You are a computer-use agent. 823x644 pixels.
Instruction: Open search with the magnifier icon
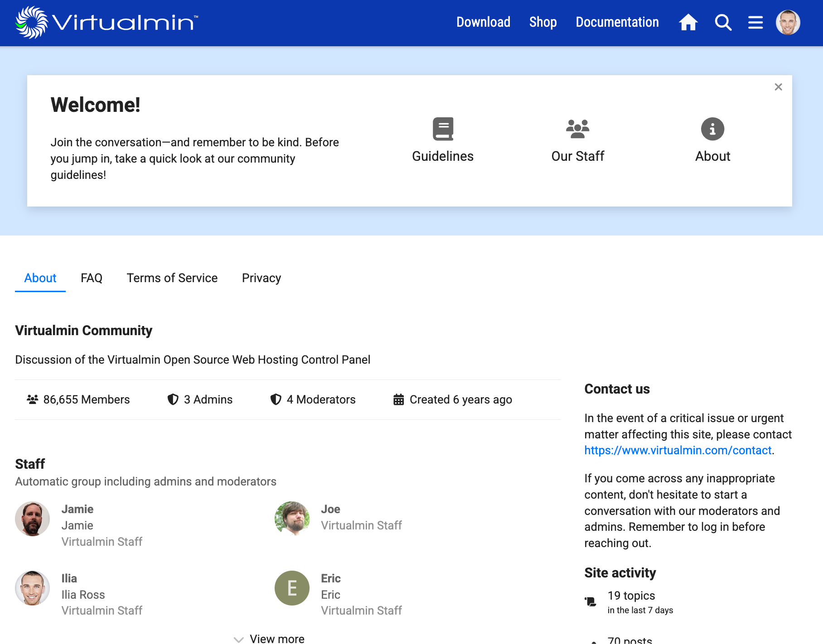723,22
